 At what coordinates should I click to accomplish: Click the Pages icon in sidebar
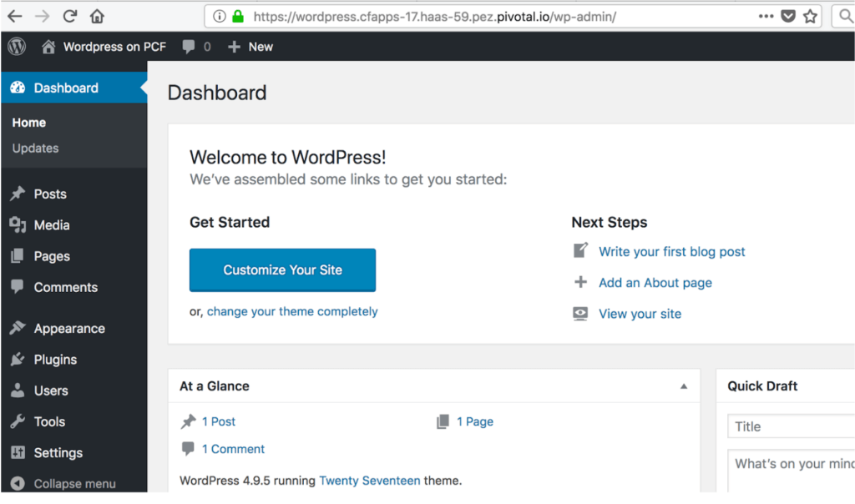click(x=18, y=255)
